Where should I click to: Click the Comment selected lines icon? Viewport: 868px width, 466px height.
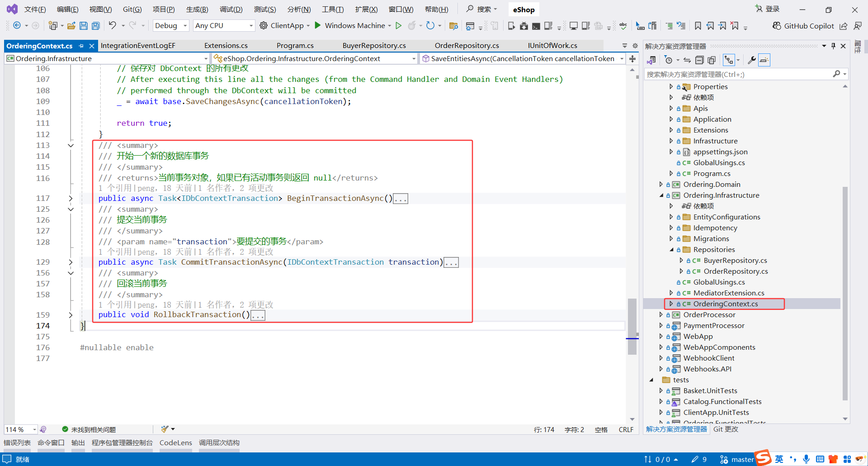click(x=669, y=26)
